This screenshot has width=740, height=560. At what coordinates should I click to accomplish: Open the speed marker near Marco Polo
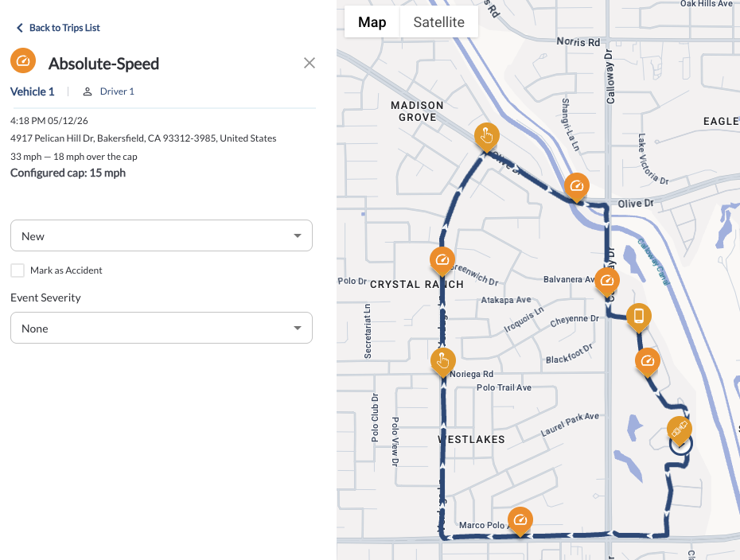click(x=520, y=520)
